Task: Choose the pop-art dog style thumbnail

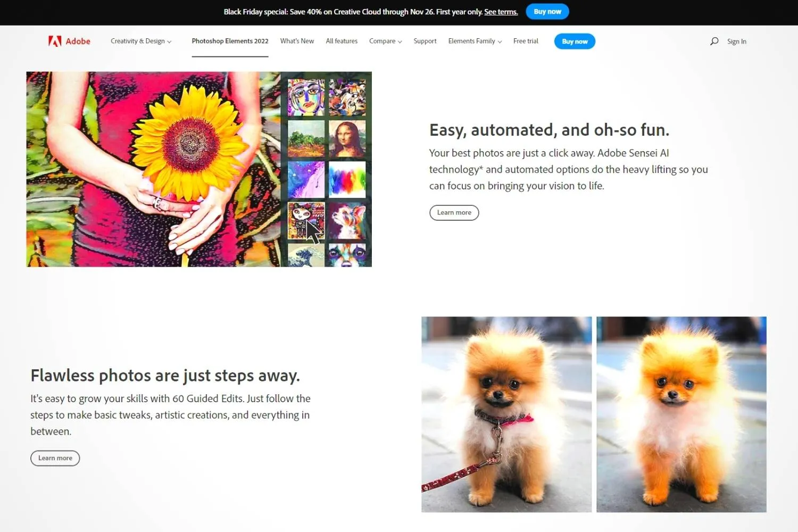Action: (347, 221)
